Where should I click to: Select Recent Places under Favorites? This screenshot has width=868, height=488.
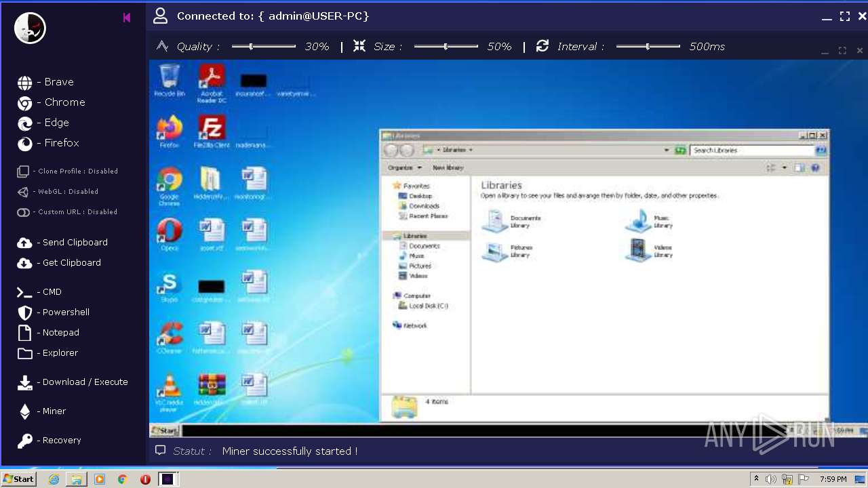[x=423, y=216]
